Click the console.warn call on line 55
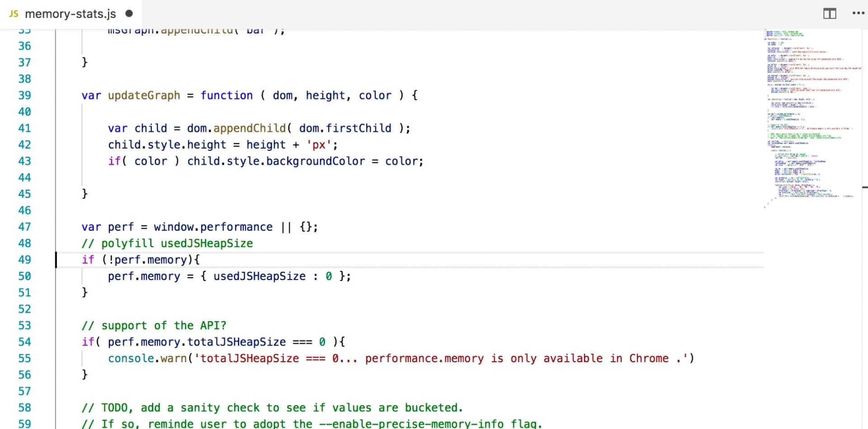This screenshot has height=429, width=868. [x=147, y=359]
